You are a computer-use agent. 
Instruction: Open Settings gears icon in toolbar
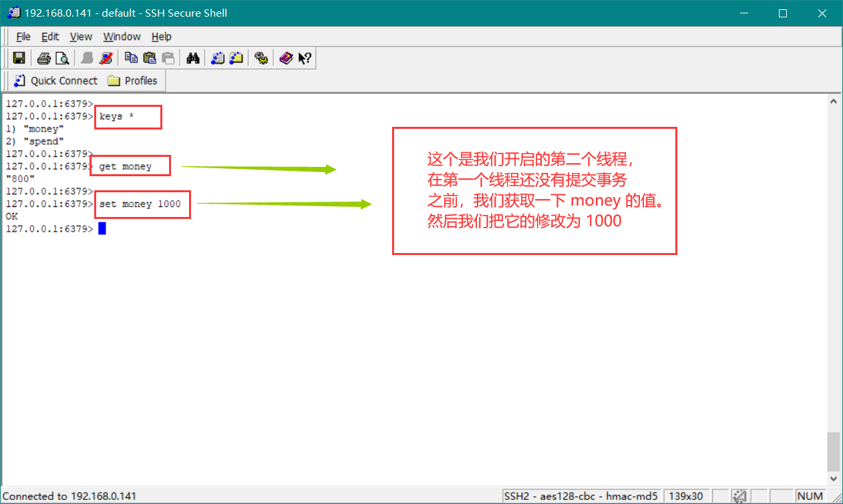(x=261, y=58)
